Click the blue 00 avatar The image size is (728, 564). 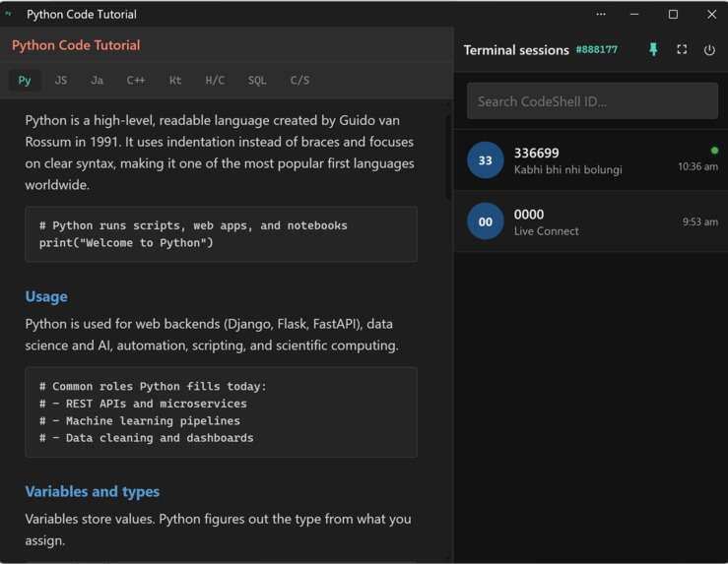pos(486,221)
